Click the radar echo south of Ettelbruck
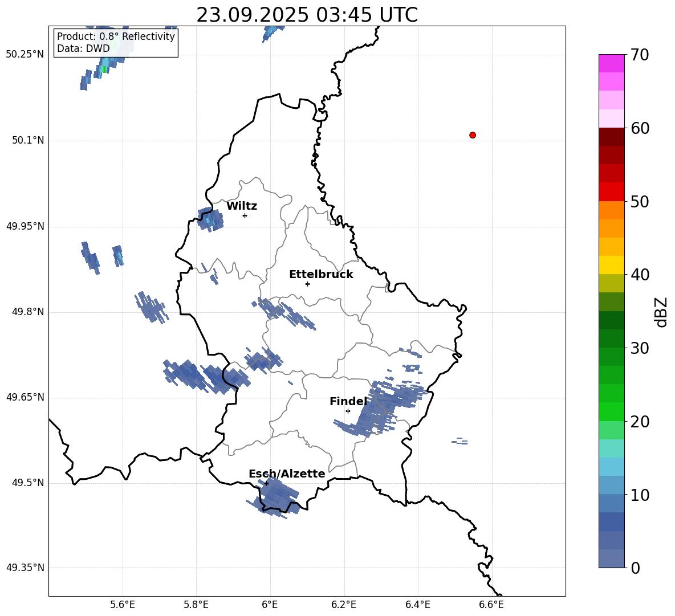This screenshot has width=675, height=616. tap(284, 313)
